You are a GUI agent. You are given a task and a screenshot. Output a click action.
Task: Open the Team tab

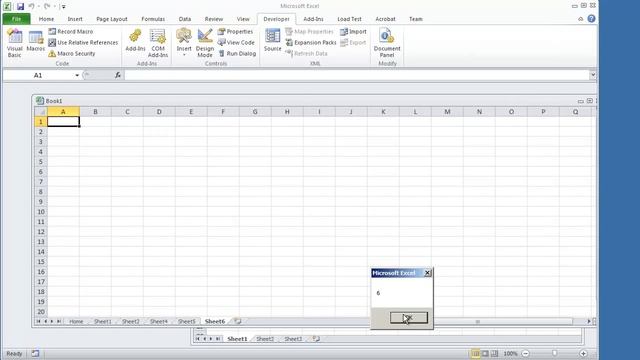(x=416, y=19)
